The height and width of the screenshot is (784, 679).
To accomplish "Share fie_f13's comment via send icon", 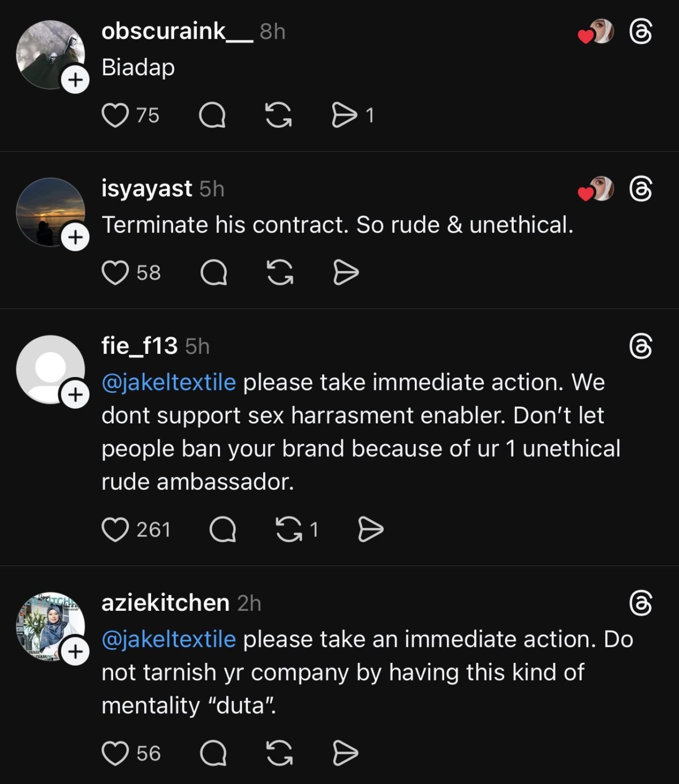I will 371,530.
